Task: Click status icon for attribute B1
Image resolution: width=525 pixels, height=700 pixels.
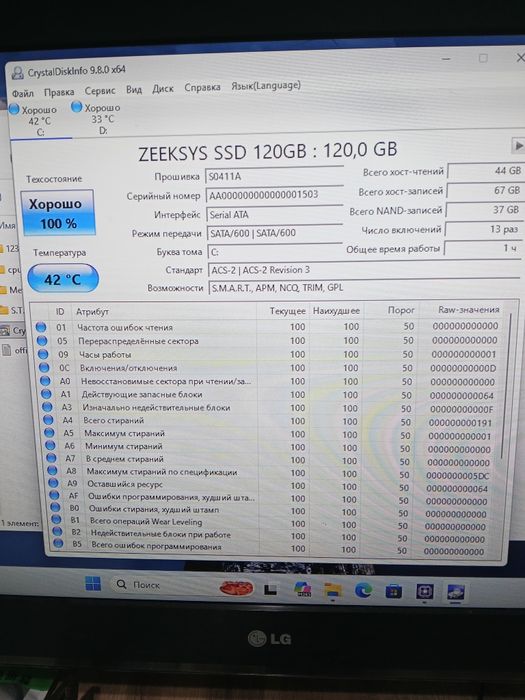Action: (56, 519)
